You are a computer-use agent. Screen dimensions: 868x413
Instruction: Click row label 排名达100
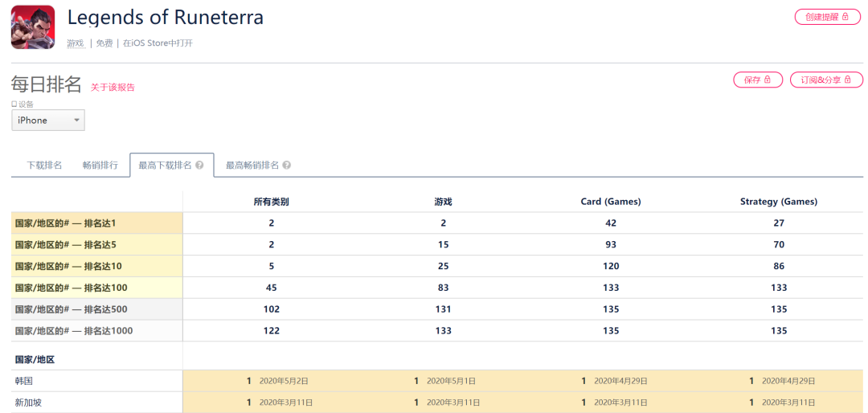pyautogui.click(x=97, y=288)
